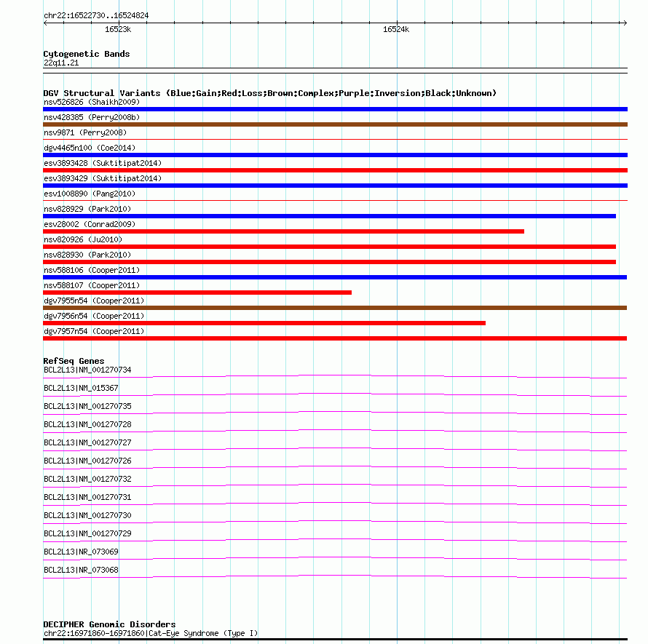The width and height of the screenshot is (648, 644).
Task: Open transcript BCL2L13|NM_001270728
Action: point(87,424)
